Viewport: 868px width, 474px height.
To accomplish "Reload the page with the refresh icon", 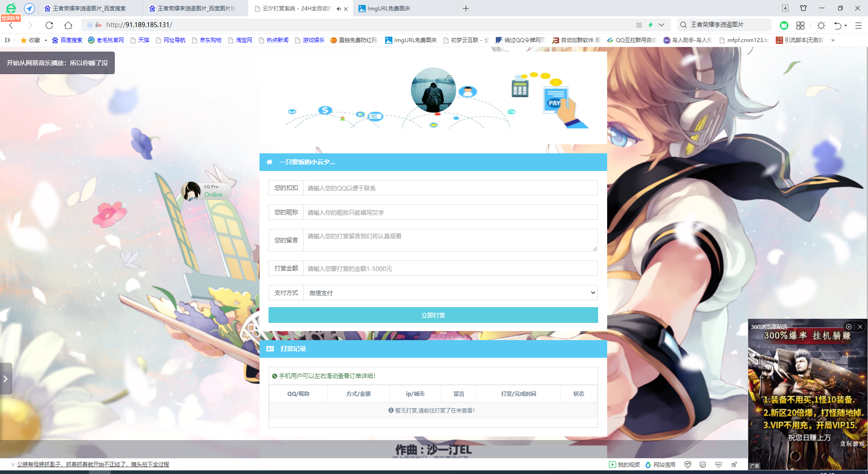I will click(x=49, y=25).
